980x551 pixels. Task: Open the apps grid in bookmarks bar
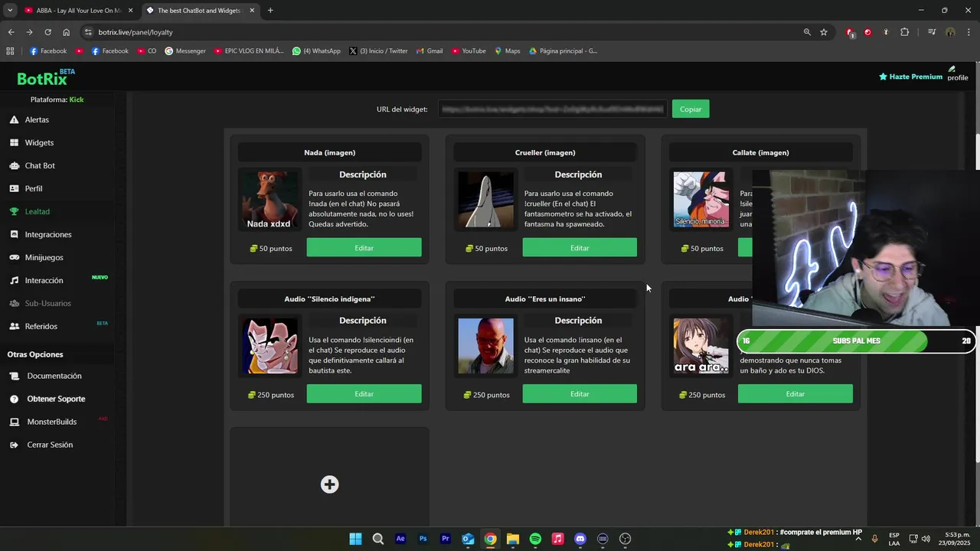point(10,51)
